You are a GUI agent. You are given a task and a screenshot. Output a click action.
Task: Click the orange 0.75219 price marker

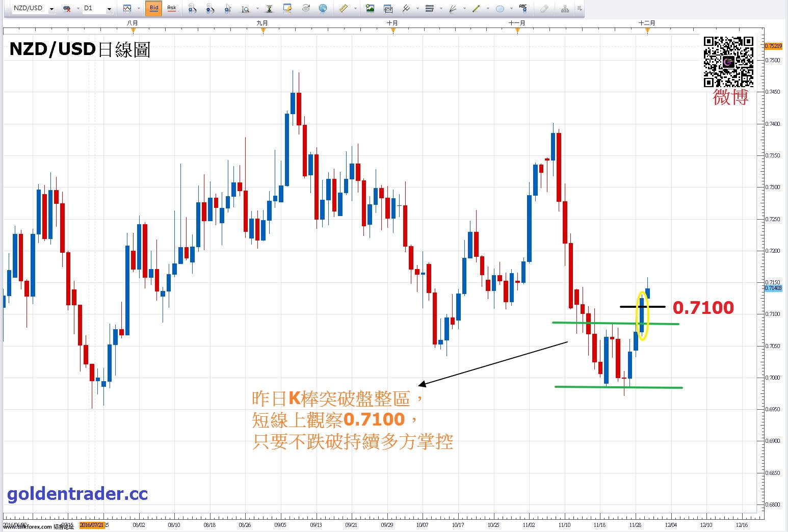click(x=773, y=46)
